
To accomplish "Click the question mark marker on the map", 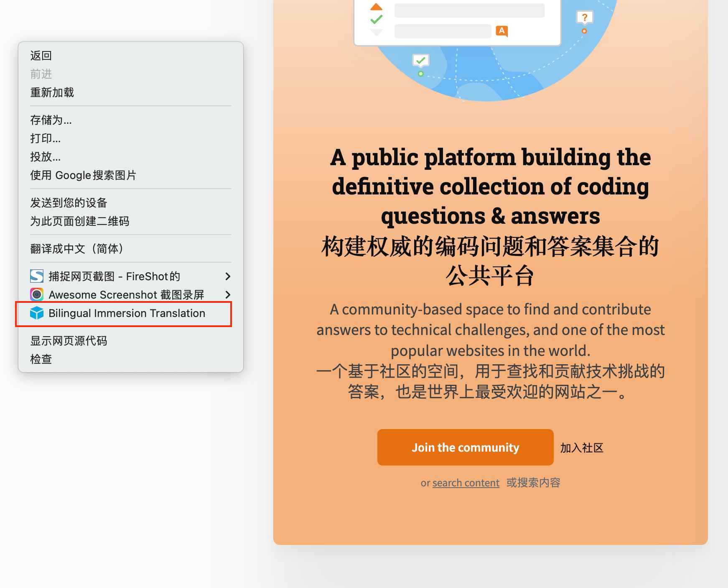I will [x=584, y=17].
